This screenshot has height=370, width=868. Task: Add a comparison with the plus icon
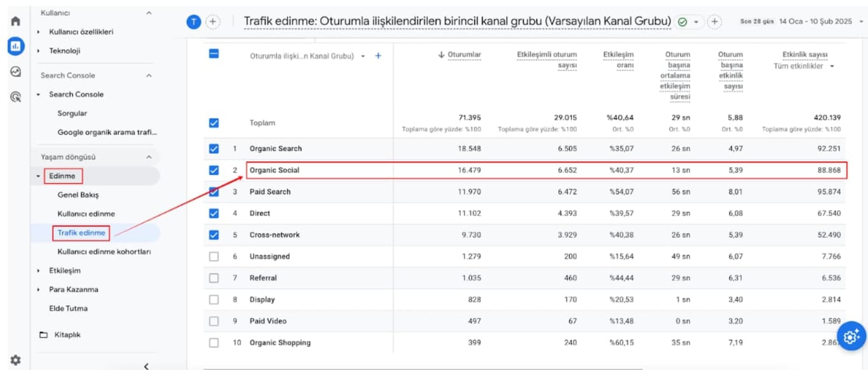(213, 21)
